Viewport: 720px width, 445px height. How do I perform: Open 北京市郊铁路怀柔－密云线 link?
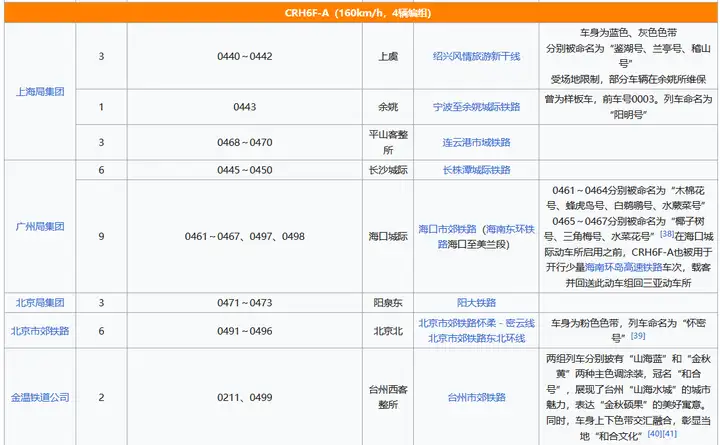point(476,323)
